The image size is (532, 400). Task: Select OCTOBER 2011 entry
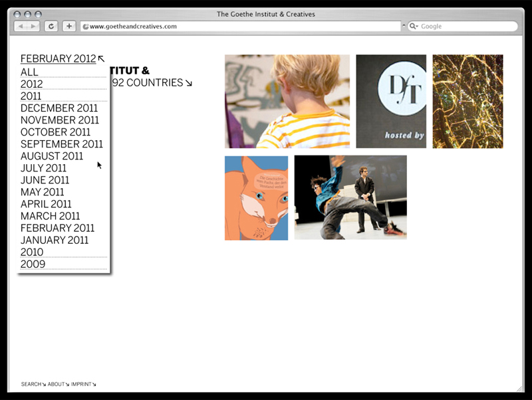click(55, 132)
